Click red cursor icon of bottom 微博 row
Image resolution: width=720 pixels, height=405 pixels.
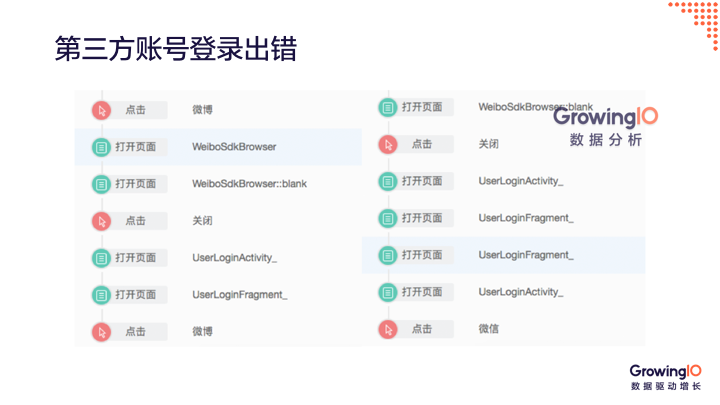pyautogui.click(x=100, y=331)
